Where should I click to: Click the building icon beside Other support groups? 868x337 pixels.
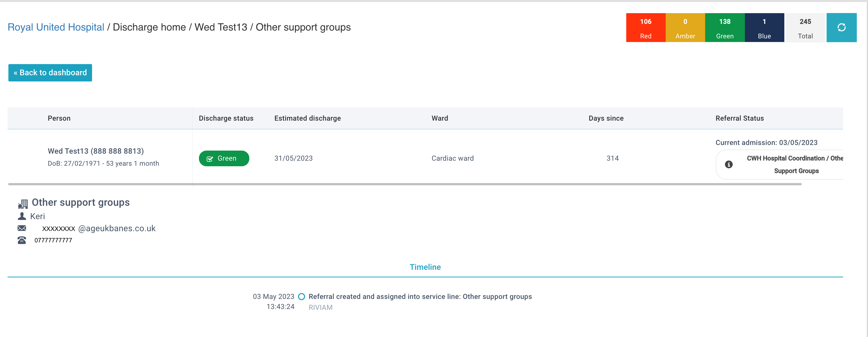coord(23,203)
